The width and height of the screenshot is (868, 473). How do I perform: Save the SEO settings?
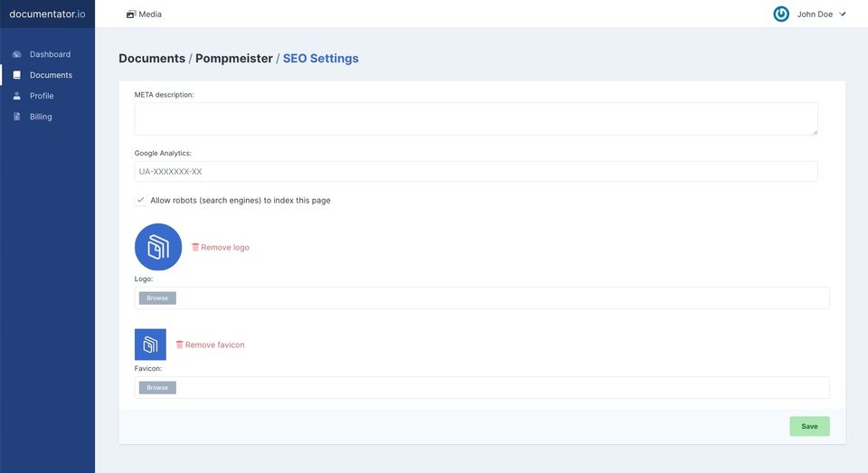[x=809, y=427]
